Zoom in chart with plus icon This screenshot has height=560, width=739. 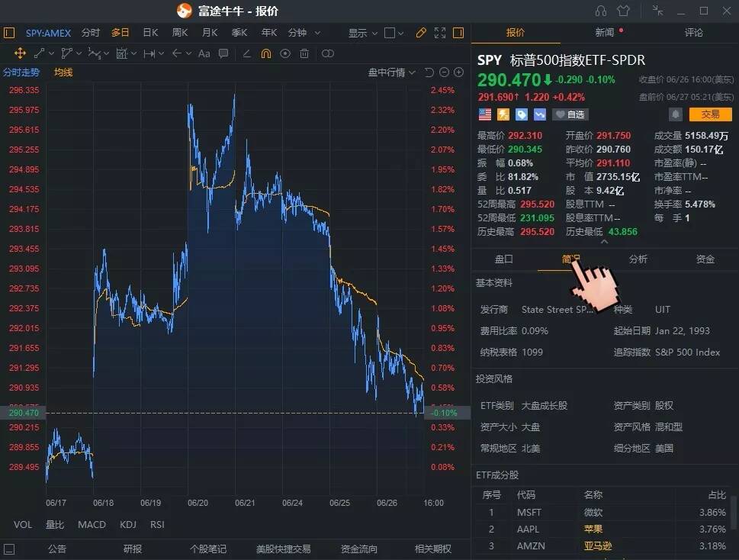click(x=458, y=72)
